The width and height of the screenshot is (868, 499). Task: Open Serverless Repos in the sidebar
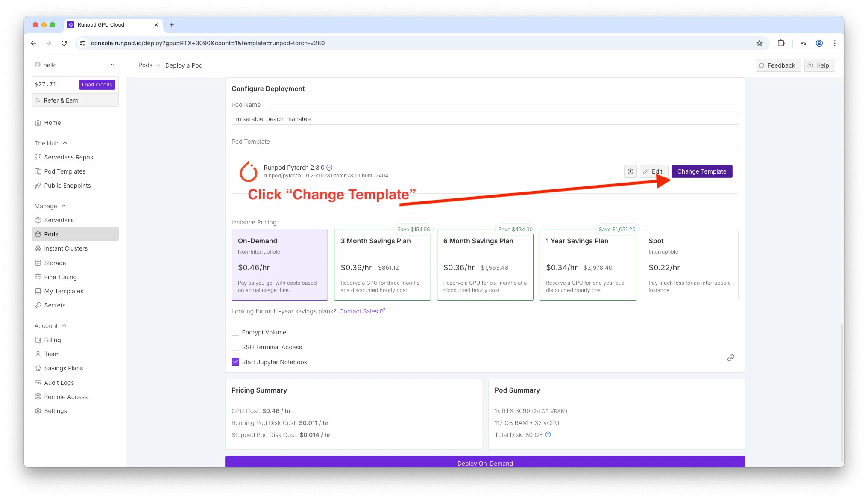[x=75, y=157]
